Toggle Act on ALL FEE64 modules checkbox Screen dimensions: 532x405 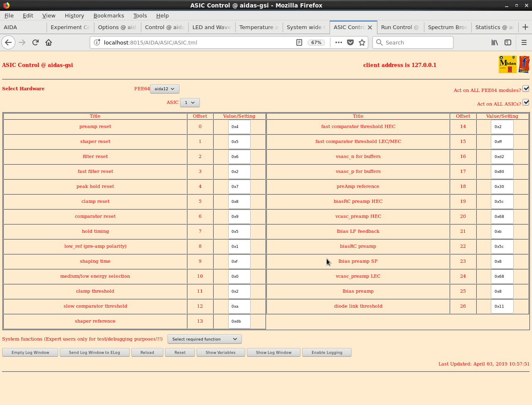click(526, 89)
